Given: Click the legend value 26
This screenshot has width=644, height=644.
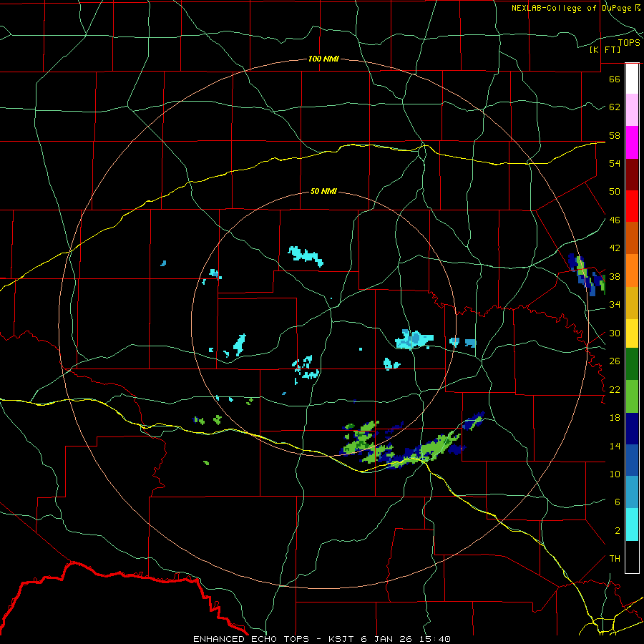Looking at the screenshot, I should click(615, 361).
